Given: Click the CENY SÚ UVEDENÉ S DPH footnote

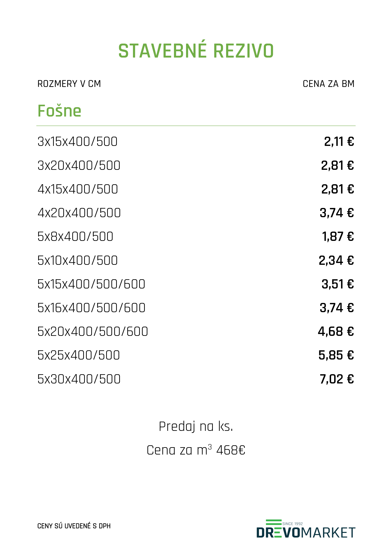Looking at the screenshot, I should click(x=74, y=526).
